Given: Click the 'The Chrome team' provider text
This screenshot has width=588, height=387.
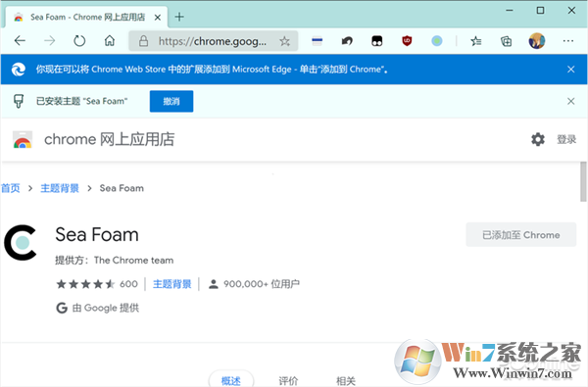Looking at the screenshot, I should 133,261.
